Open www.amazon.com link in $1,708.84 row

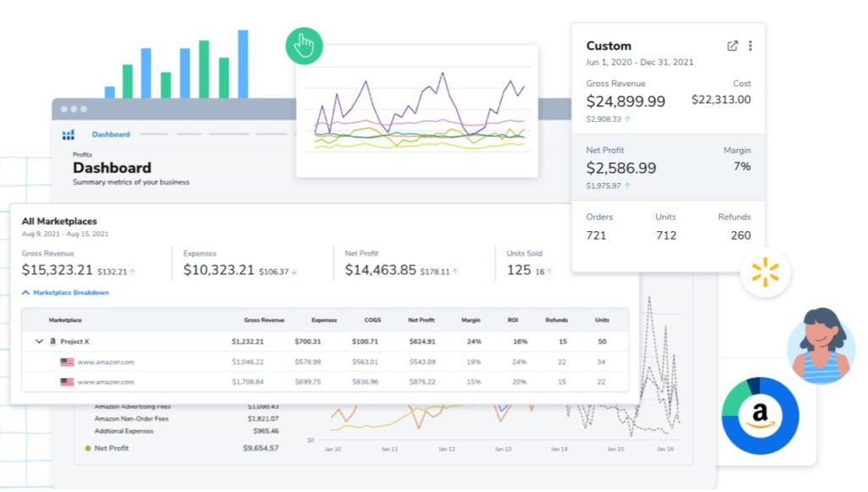tap(106, 382)
